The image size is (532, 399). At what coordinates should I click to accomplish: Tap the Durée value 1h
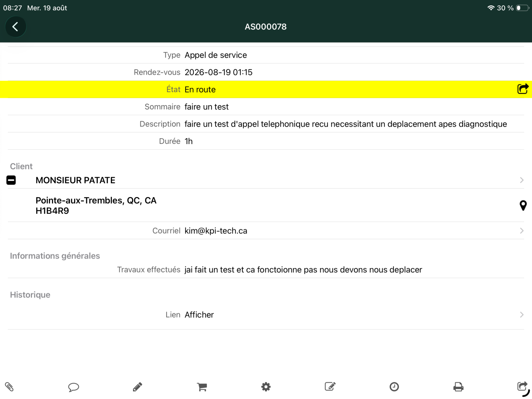pyautogui.click(x=189, y=141)
